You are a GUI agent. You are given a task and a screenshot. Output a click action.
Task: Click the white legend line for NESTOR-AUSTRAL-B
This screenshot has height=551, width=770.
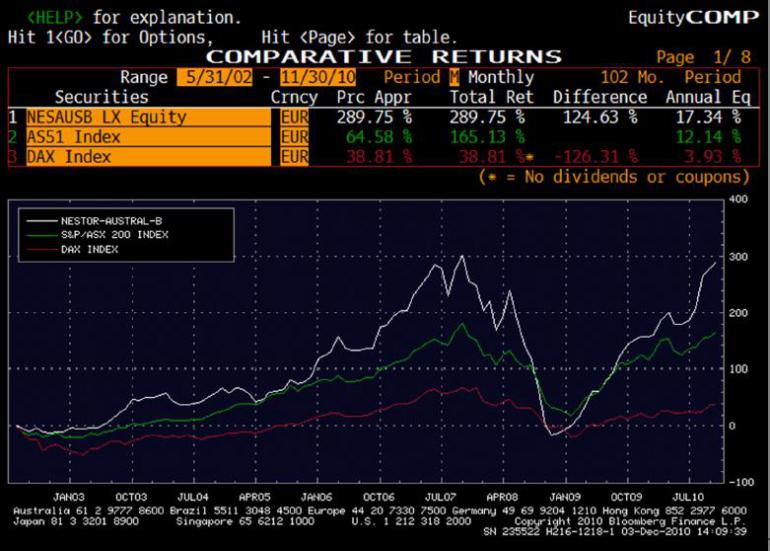pyautogui.click(x=42, y=221)
